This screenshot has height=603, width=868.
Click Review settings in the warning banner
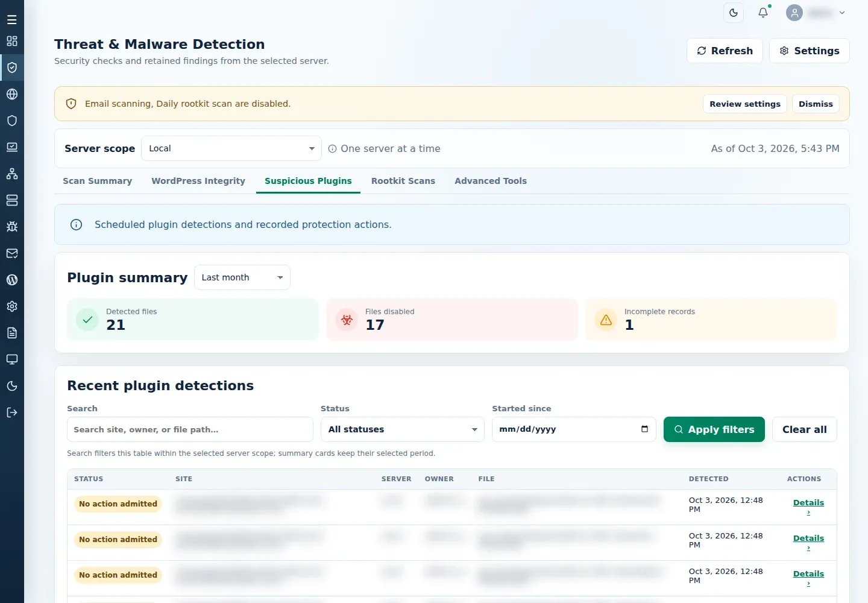coord(745,104)
